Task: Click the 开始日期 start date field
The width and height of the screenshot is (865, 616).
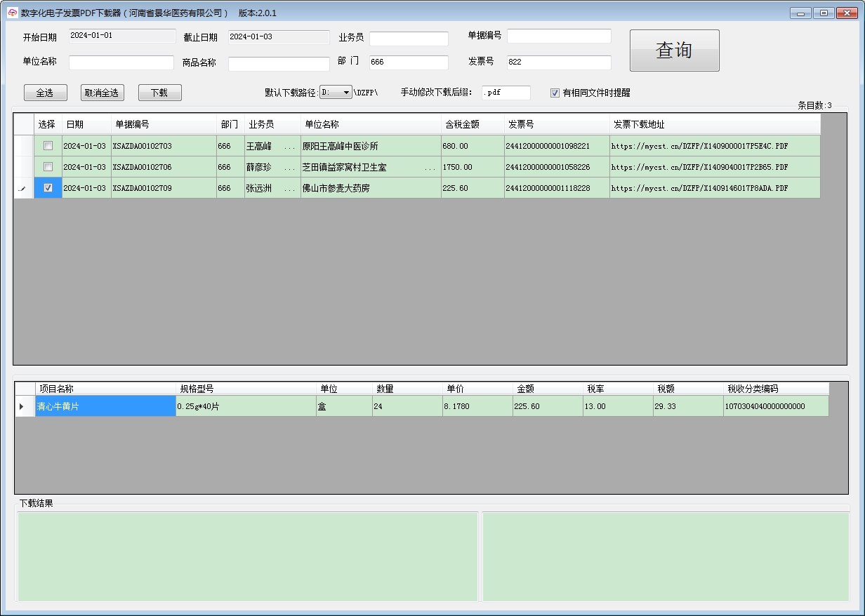Action: coord(121,35)
